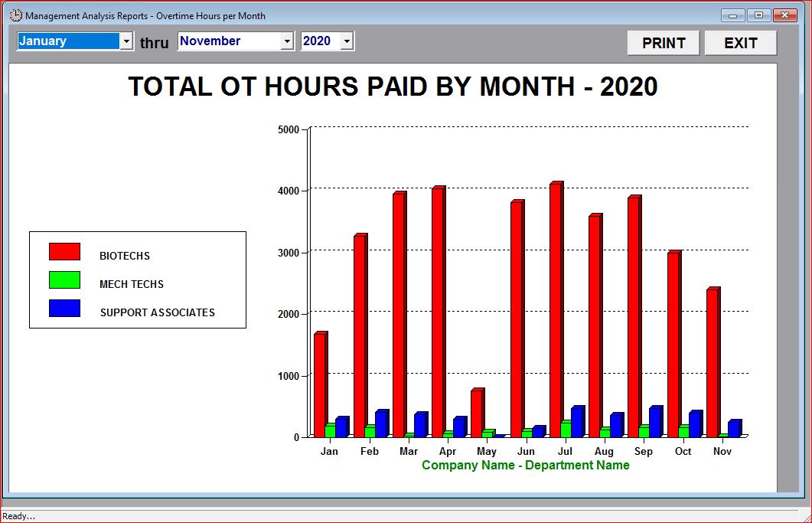
Task: Click the blue Support Associates bar for Jul
Action: click(x=577, y=423)
